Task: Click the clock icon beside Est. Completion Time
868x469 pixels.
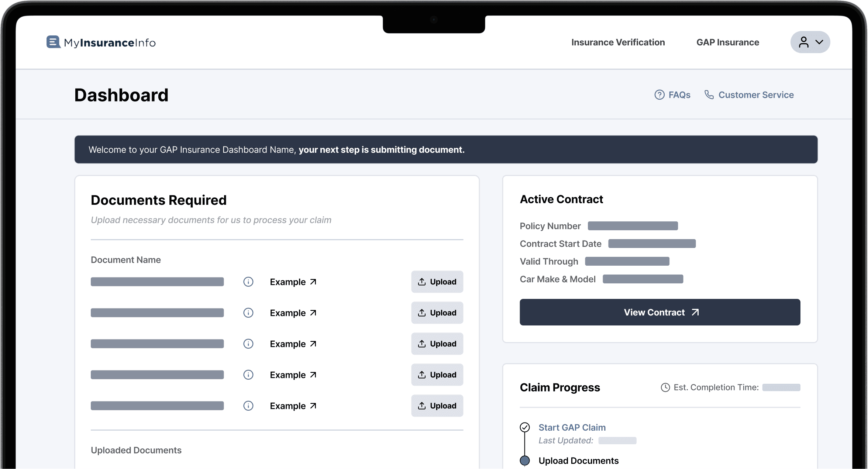Action: (x=665, y=387)
